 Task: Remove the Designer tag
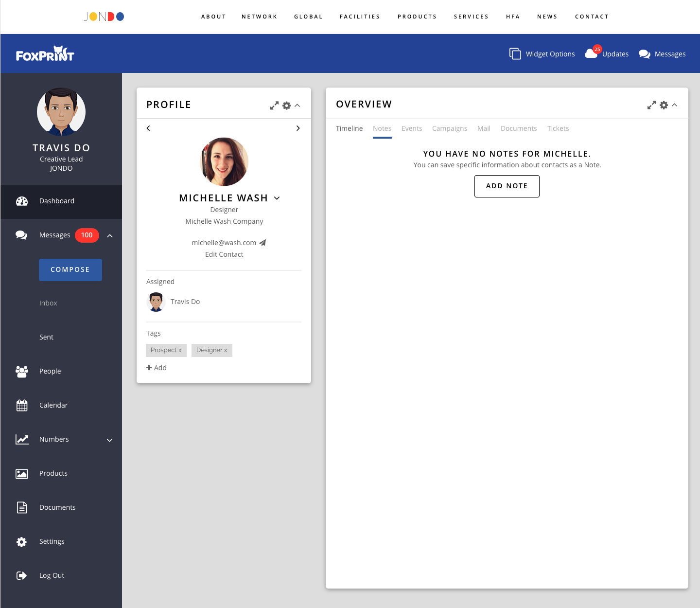[226, 350]
